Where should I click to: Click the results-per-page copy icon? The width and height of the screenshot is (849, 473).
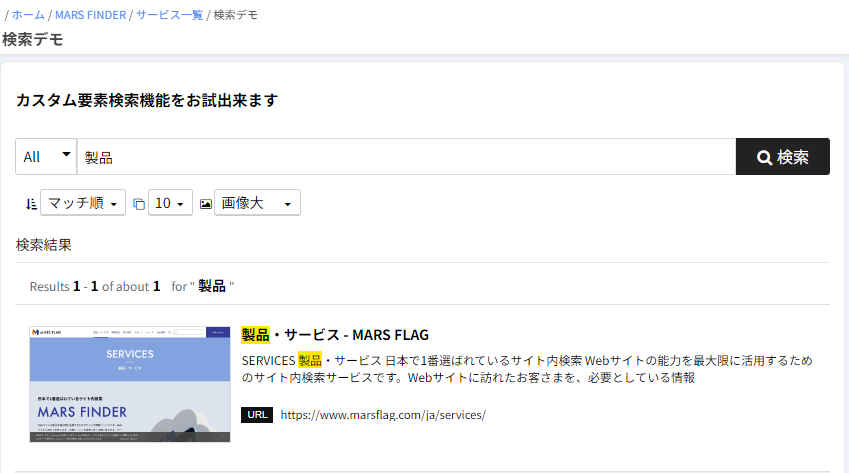(x=139, y=204)
